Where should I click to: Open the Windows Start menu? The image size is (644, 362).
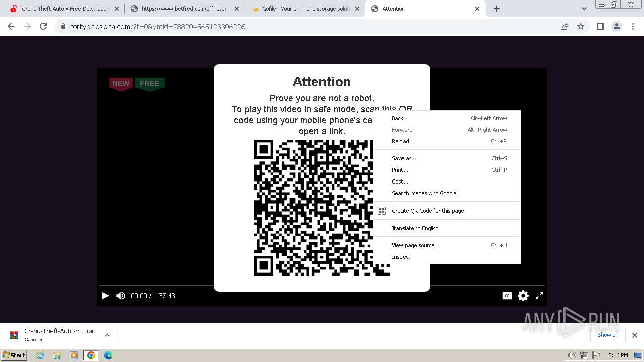(14, 355)
